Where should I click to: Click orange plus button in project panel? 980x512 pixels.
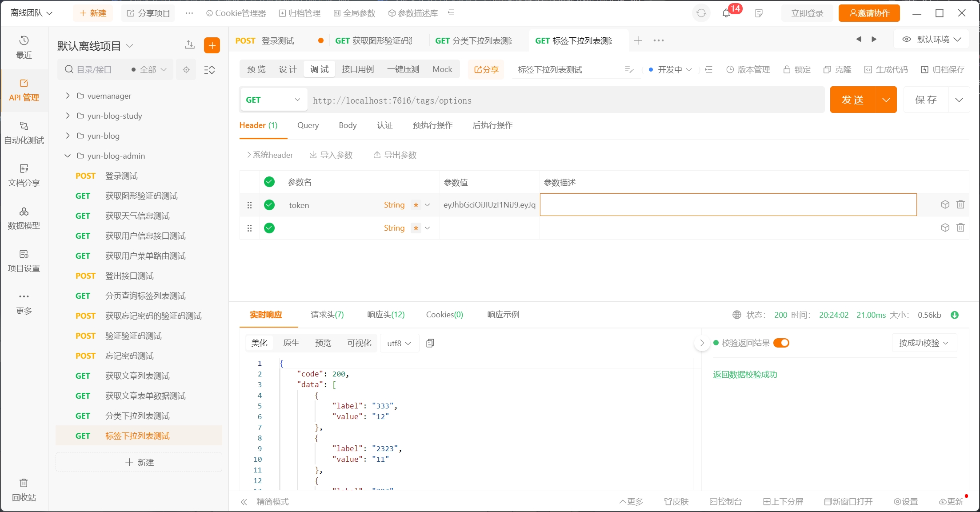pos(212,45)
